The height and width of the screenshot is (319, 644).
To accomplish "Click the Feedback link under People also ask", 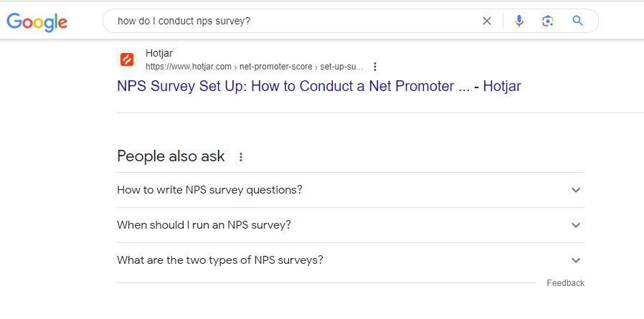I will (x=566, y=283).
